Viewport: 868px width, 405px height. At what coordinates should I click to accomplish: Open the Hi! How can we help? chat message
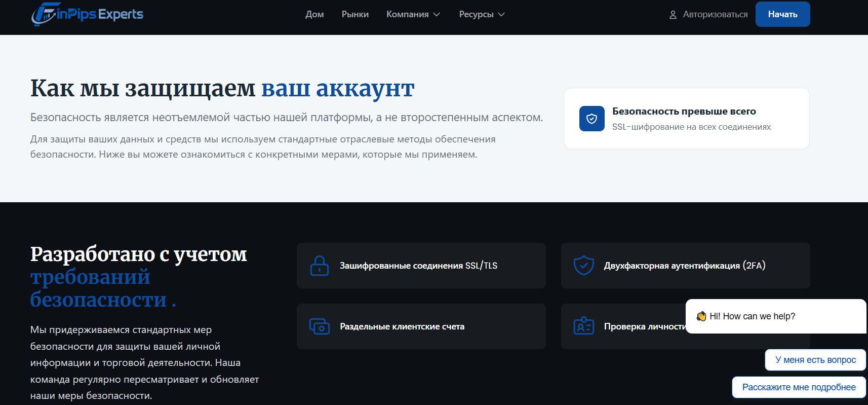pyautogui.click(x=776, y=316)
